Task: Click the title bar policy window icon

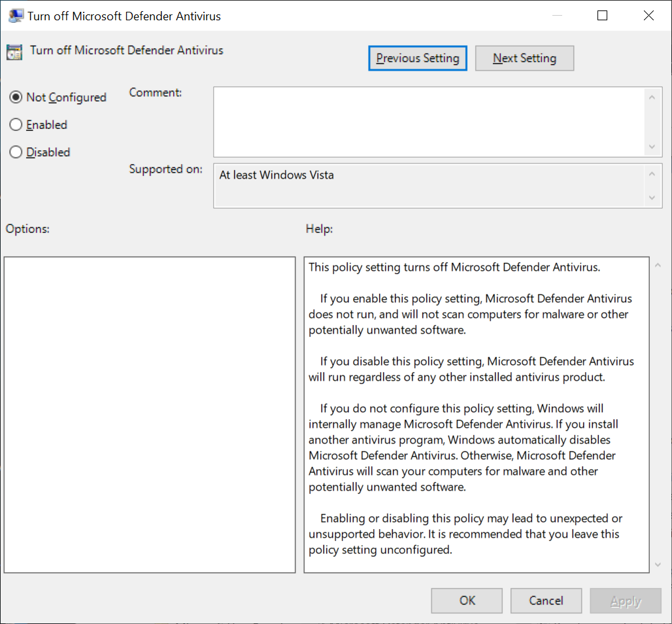Action: tap(15, 16)
